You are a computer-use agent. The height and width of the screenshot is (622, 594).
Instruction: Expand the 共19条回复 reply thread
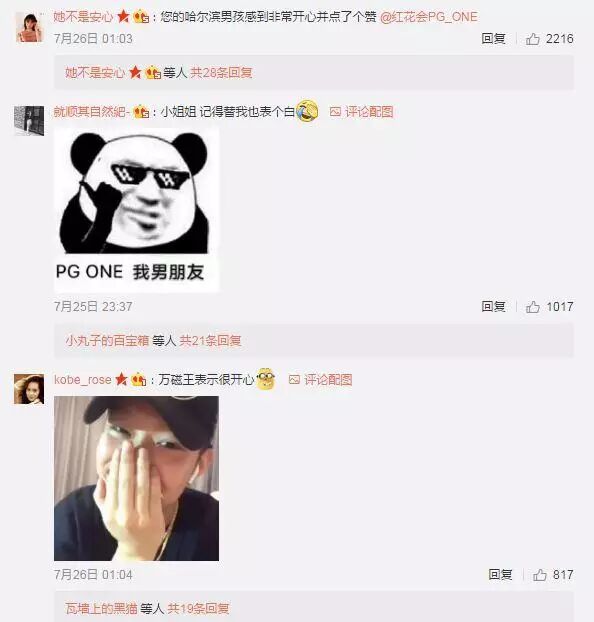click(x=198, y=608)
